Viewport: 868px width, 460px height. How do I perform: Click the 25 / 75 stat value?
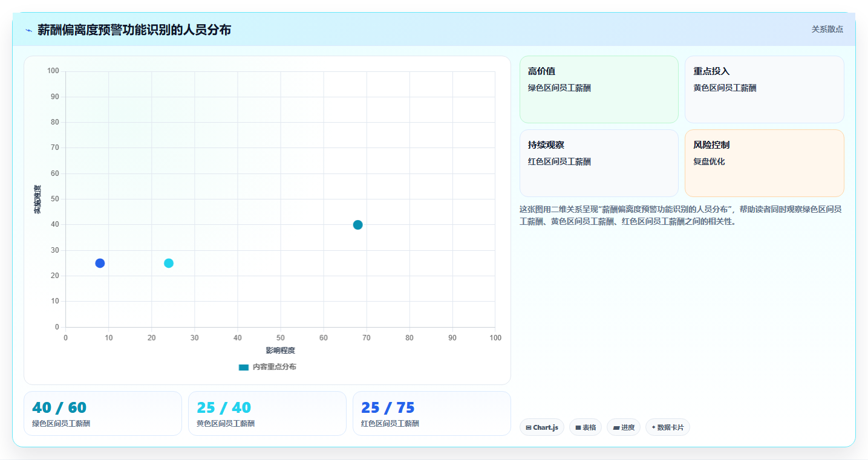(x=388, y=407)
